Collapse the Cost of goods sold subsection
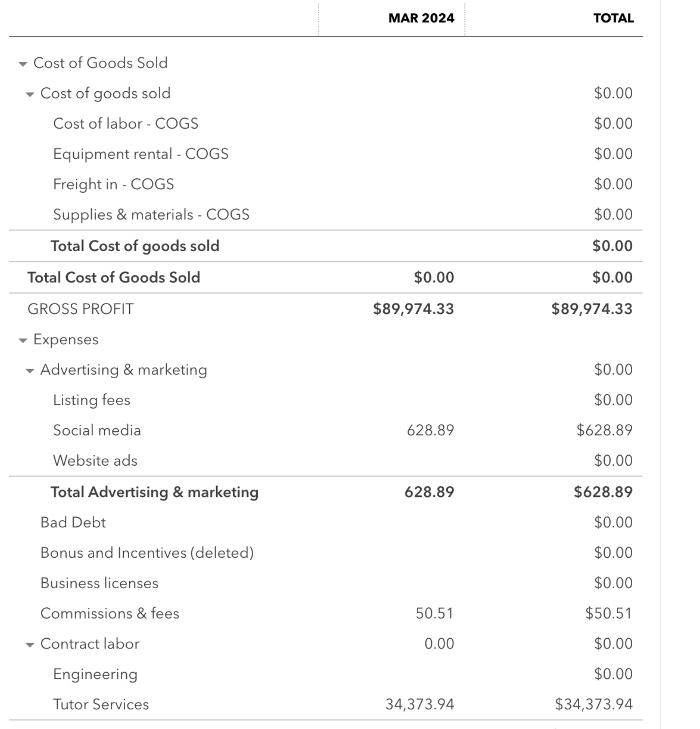 [x=30, y=94]
